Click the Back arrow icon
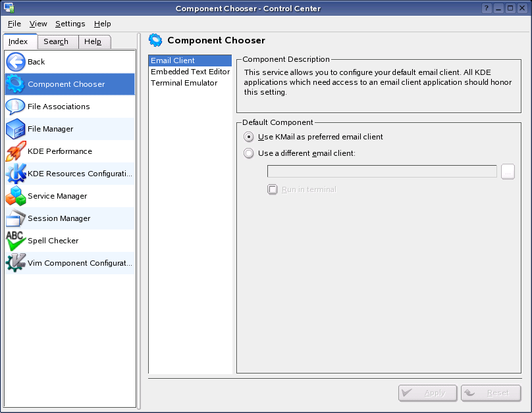 click(16, 62)
